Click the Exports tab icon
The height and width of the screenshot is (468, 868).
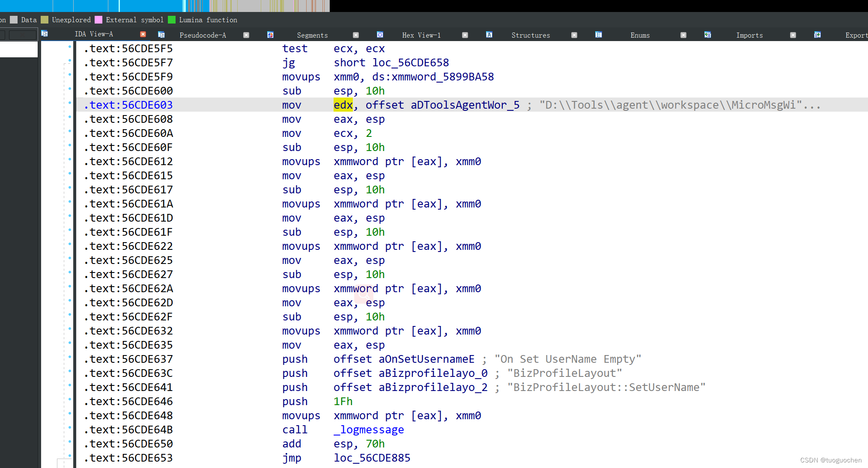[817, 35]
